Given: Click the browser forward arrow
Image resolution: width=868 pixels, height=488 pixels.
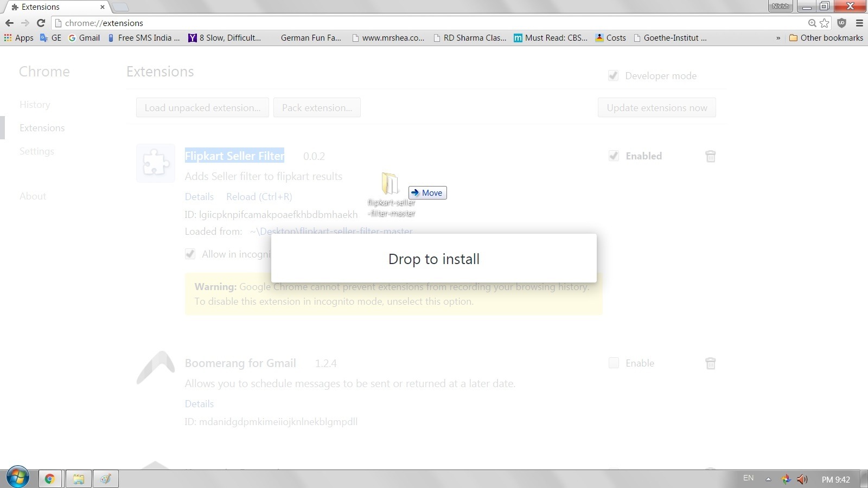Looking at the screenshot, I should [x=25, y=23].
